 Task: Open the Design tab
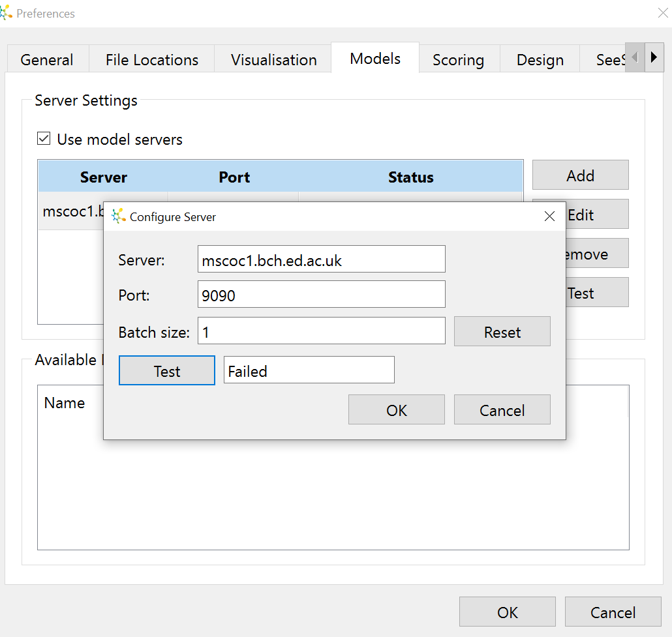pos(540,60)
